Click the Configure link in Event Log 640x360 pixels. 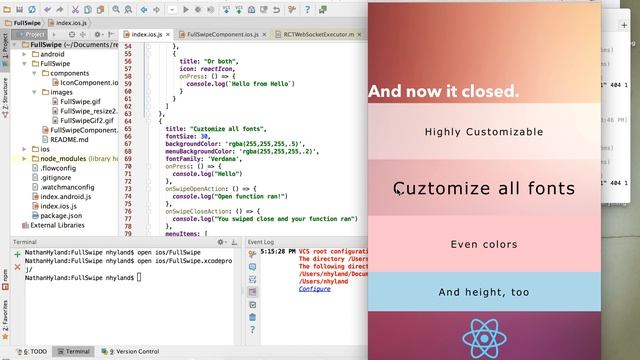coord(314,289)
